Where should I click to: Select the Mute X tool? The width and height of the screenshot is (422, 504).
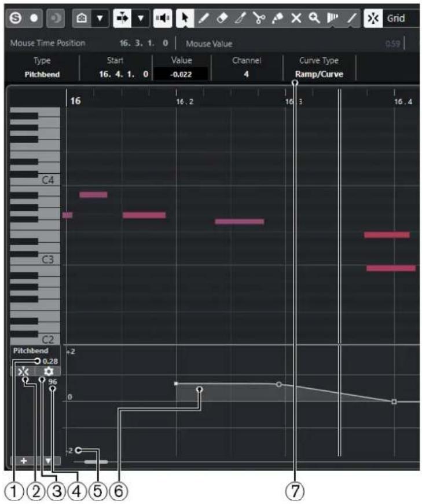pyautogui.click(x=296, y=18)
